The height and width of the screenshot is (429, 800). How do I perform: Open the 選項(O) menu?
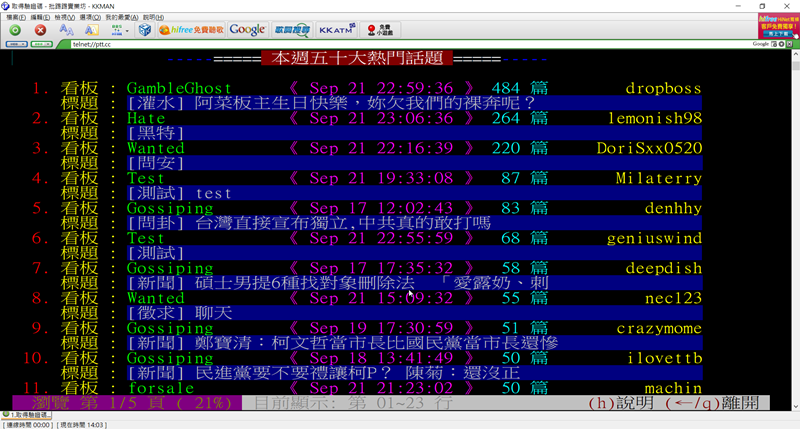[90, 17]
